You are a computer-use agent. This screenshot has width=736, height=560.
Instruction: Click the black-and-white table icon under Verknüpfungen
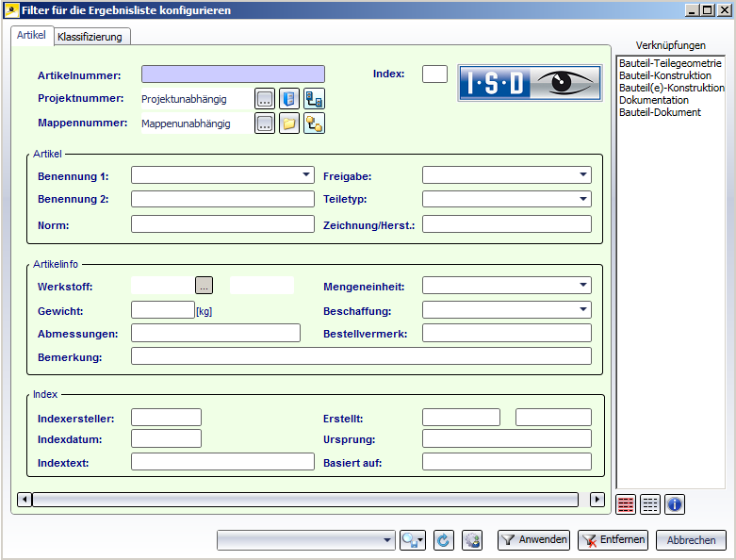(x=650, y=504)
